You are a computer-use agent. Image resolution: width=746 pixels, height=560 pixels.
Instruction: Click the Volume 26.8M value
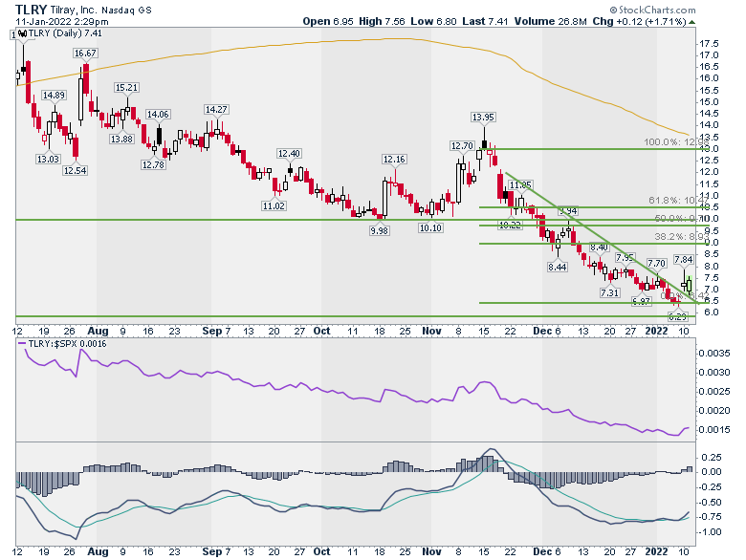click(550, 21)
